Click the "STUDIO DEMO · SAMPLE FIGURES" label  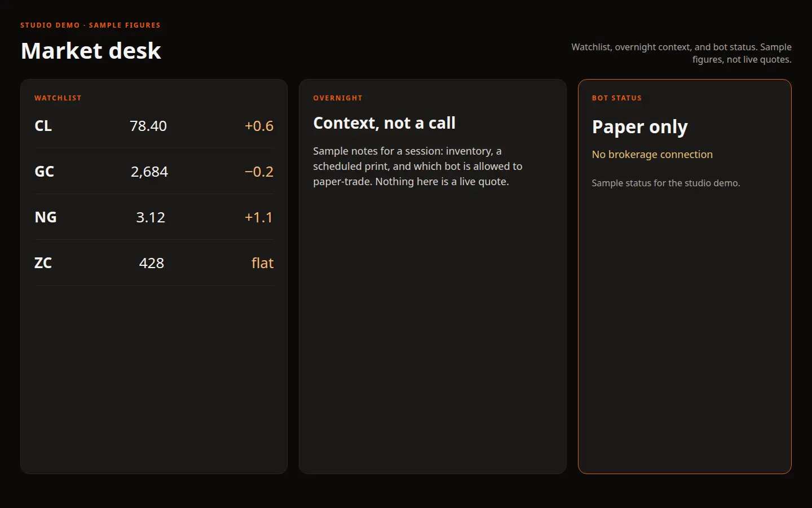pyautogui.click(x=90, y=25)
